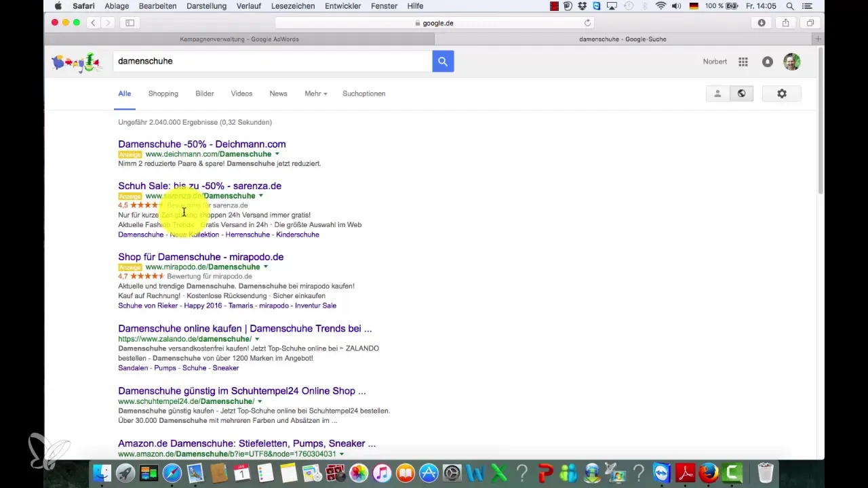This screenshot has height=488, width=868.
Task: Expand the schuhtempel24.de result URL dropdown arrow
Action: click(x=260, y=401)
